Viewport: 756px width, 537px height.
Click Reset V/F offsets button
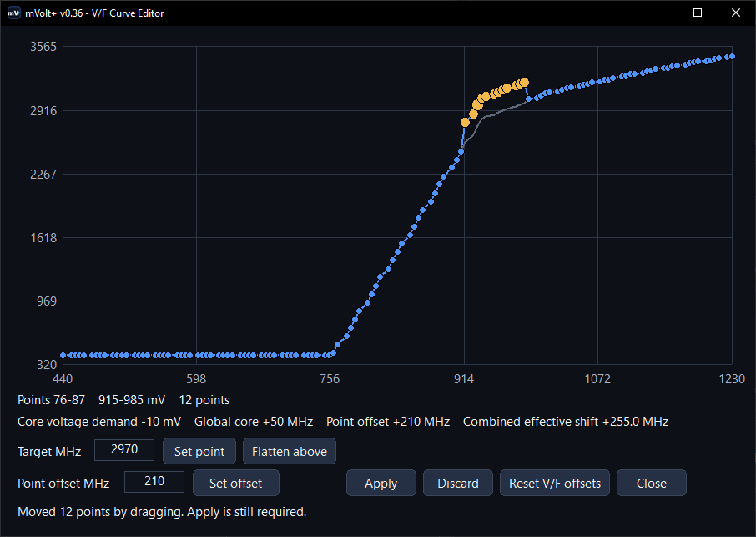click(x=555, y=483)
